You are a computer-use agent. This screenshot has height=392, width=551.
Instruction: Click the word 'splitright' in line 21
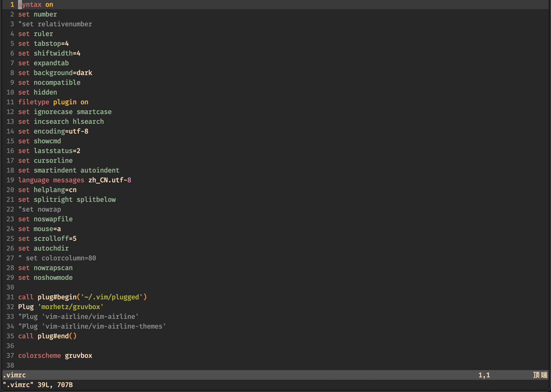pos(53,200)
